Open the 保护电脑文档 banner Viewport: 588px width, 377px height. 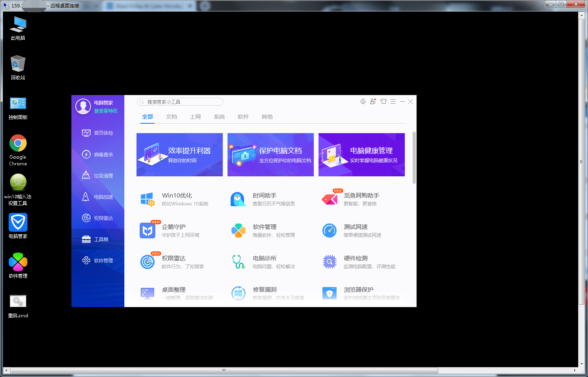[x=271, y=155]
